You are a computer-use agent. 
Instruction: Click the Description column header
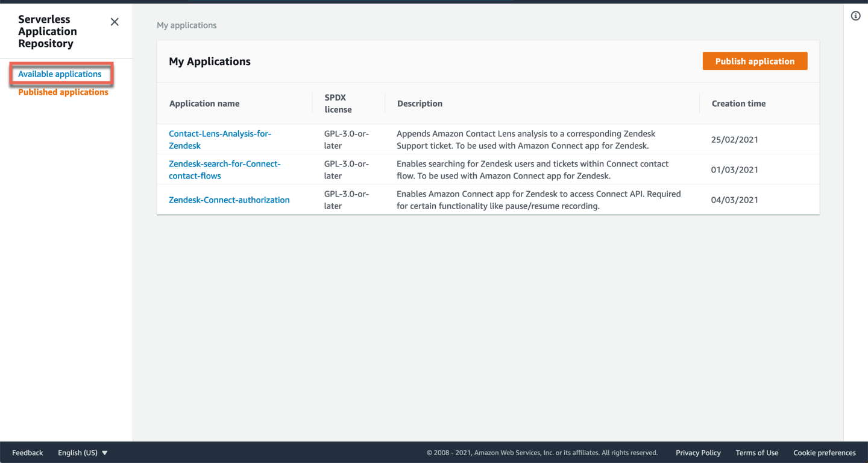[420, 104]
